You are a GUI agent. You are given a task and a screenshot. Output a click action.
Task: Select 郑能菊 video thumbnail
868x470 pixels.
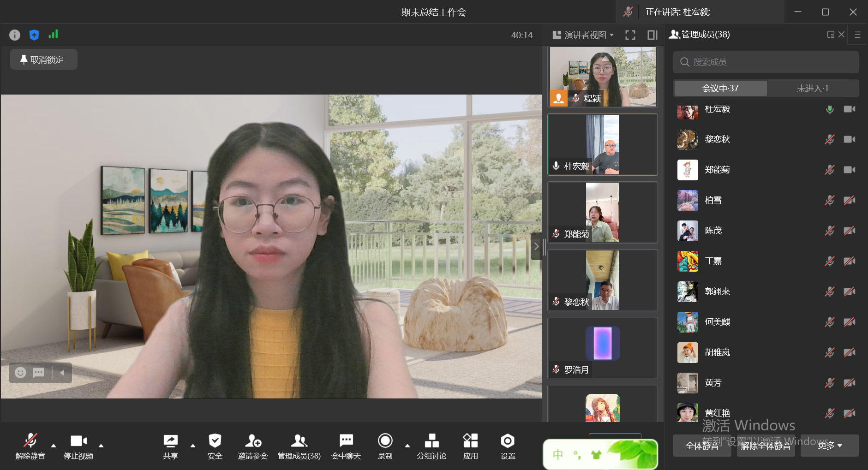click(x=603, y=212)
